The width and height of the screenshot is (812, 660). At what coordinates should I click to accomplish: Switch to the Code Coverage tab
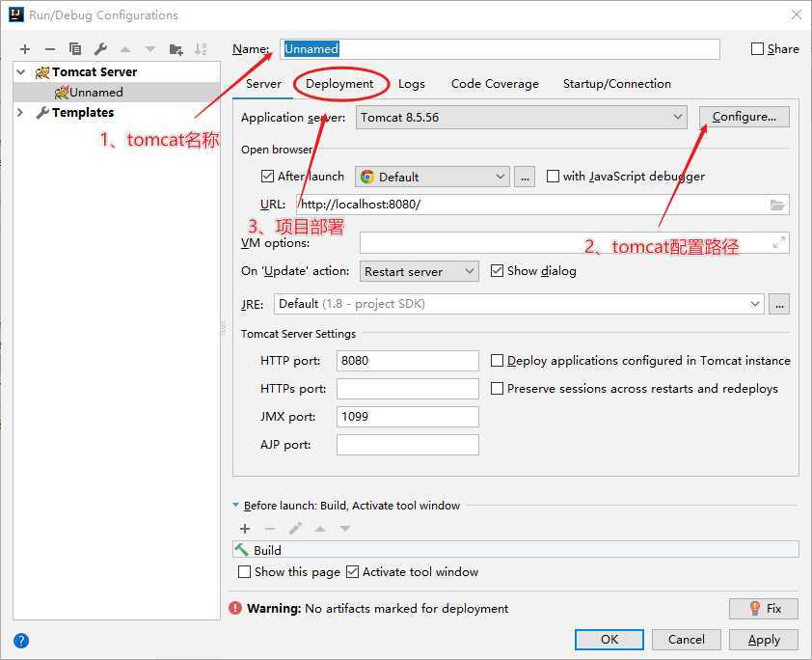pos(495,84)
